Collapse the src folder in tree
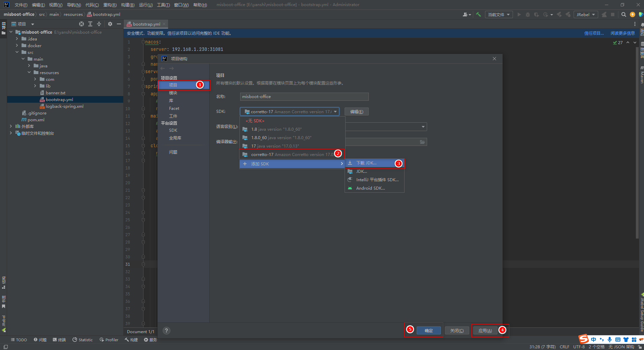The width and height of the screenshot is (644, 350). point(17,52)
